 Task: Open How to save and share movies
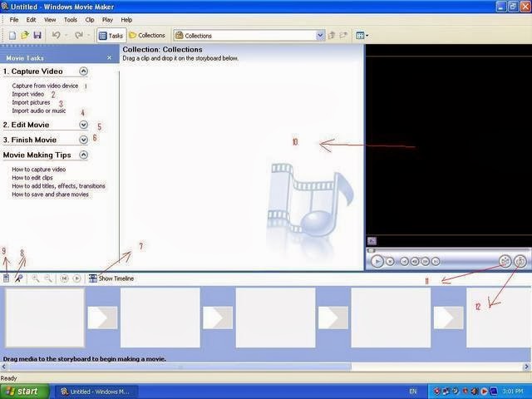point(50,195)
